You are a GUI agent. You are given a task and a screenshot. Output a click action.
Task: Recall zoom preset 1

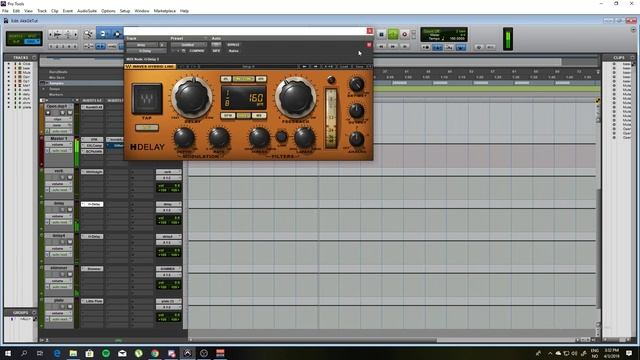coord(51,47)
